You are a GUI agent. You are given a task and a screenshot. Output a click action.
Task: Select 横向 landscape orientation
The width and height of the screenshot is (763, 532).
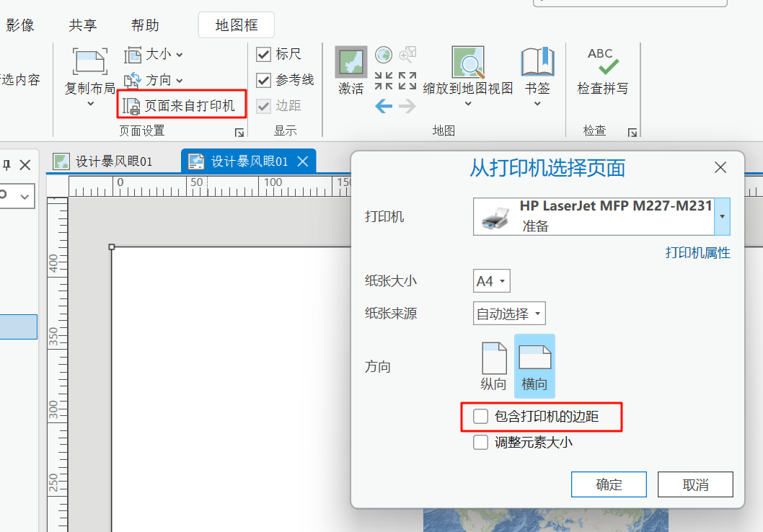tap(534, 366)
